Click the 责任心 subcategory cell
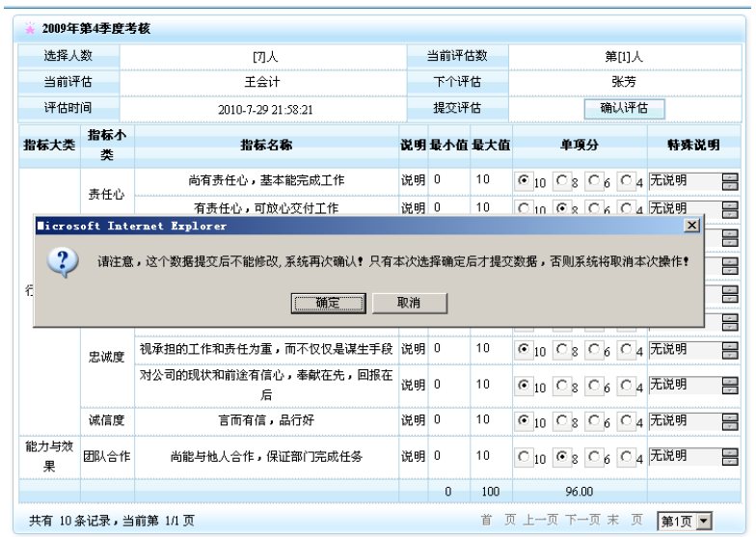 coord(106,195)
